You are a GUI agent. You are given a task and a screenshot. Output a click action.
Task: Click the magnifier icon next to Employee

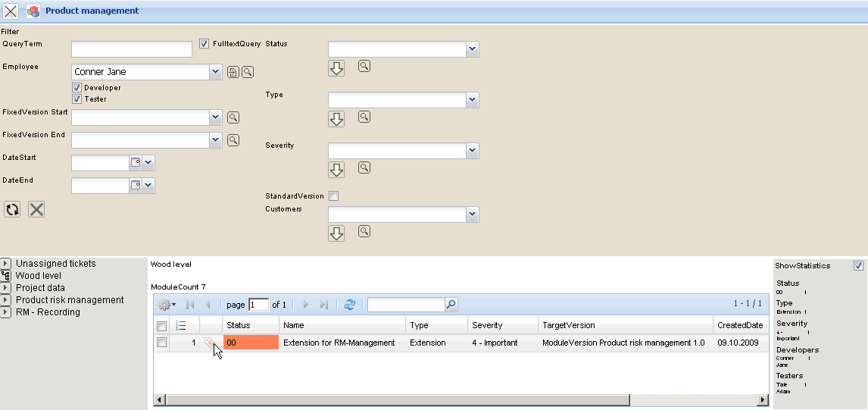(248, 72)
